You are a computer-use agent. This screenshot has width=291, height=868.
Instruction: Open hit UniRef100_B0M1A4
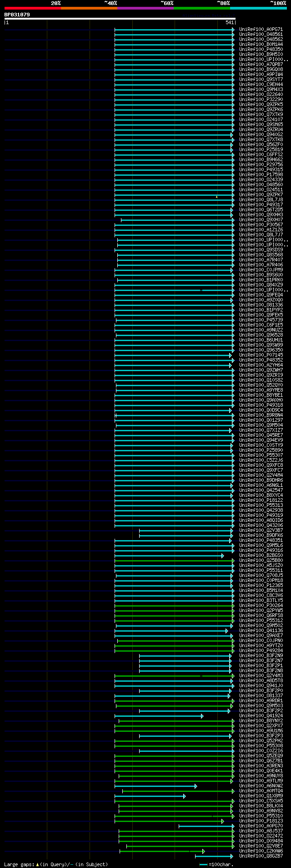(x=261, y=45)
